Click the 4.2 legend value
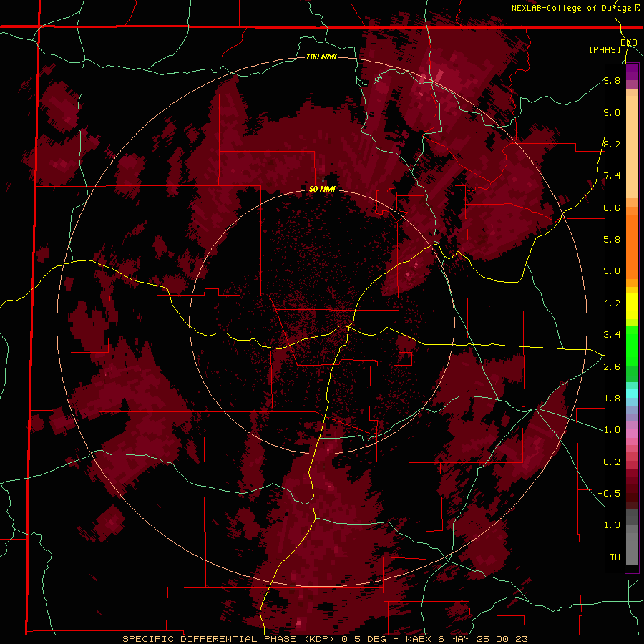644x644 pixels. pos(612,303)
